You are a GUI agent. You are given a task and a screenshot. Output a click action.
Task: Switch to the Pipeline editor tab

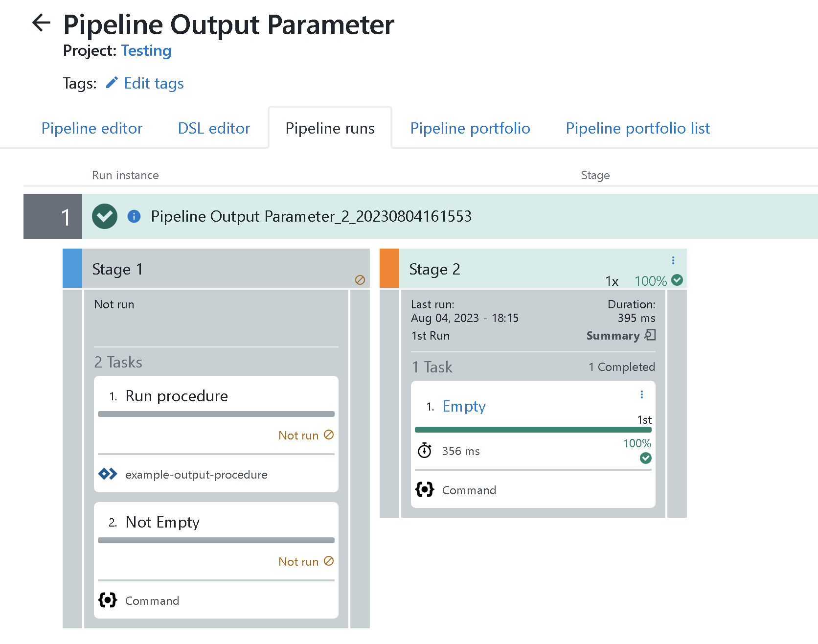[92, 128]
